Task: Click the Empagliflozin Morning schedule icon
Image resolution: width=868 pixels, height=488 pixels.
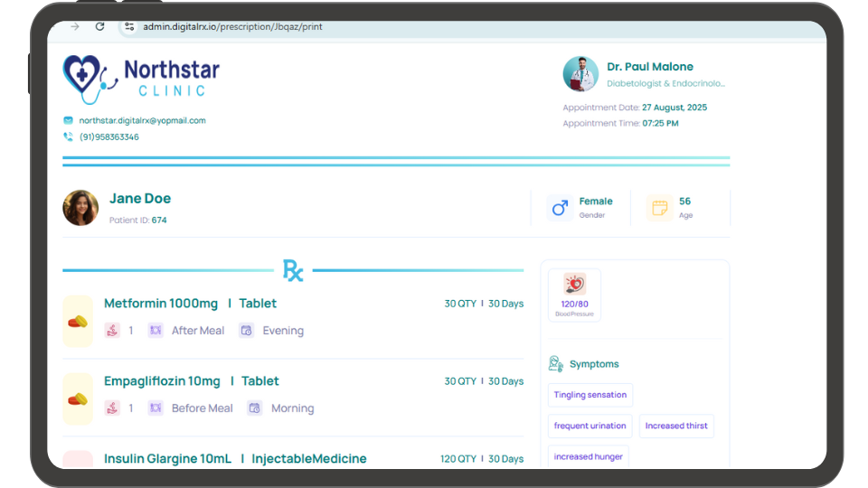Action: tap(255, 408)
